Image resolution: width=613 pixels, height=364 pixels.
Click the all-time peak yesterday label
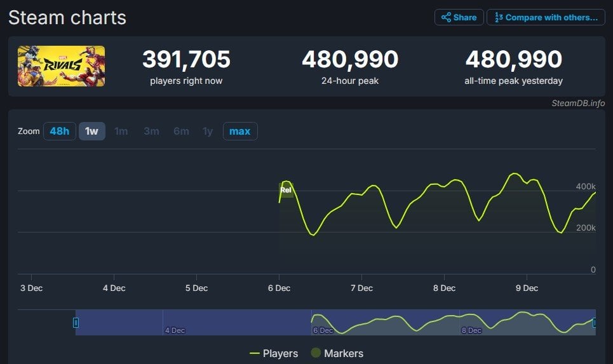pos(513,81)
